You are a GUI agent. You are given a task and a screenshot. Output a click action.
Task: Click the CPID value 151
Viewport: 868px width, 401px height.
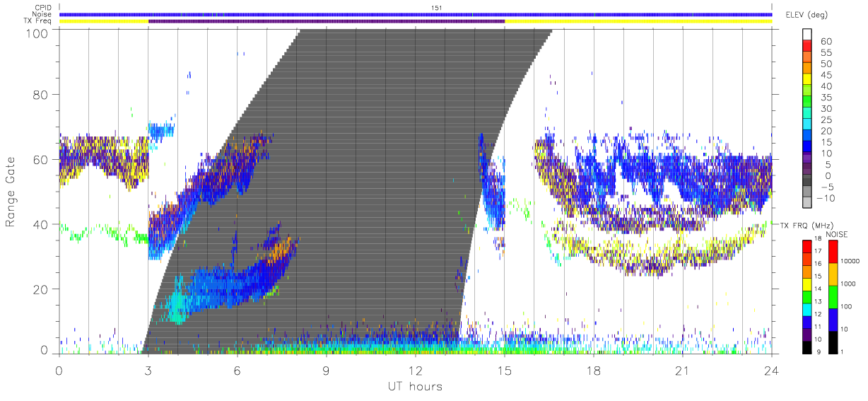435,8
